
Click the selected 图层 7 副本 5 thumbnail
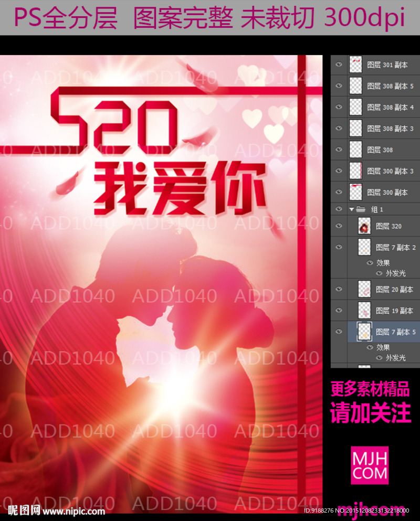pyautogui.click(x=364, y=331)
